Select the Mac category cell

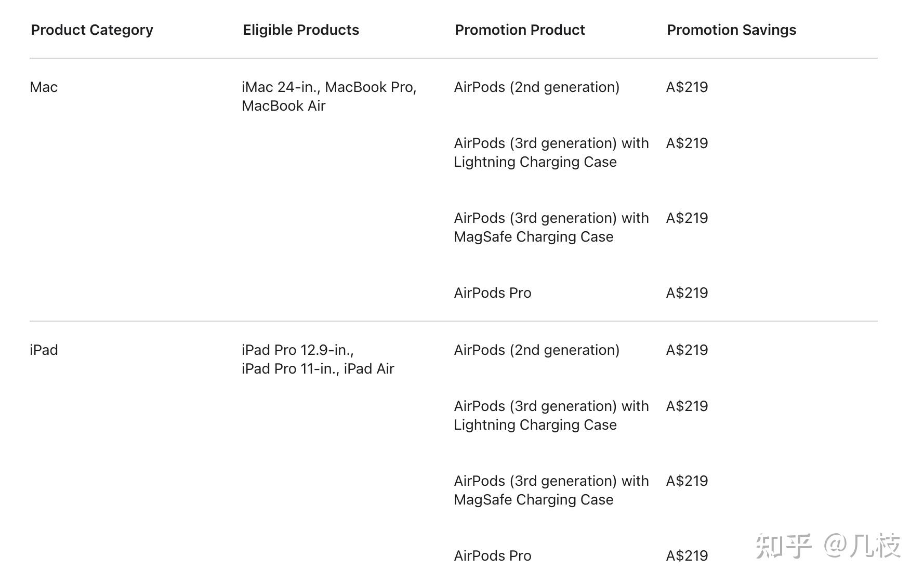pyautogui.click(x=44, y=87)
